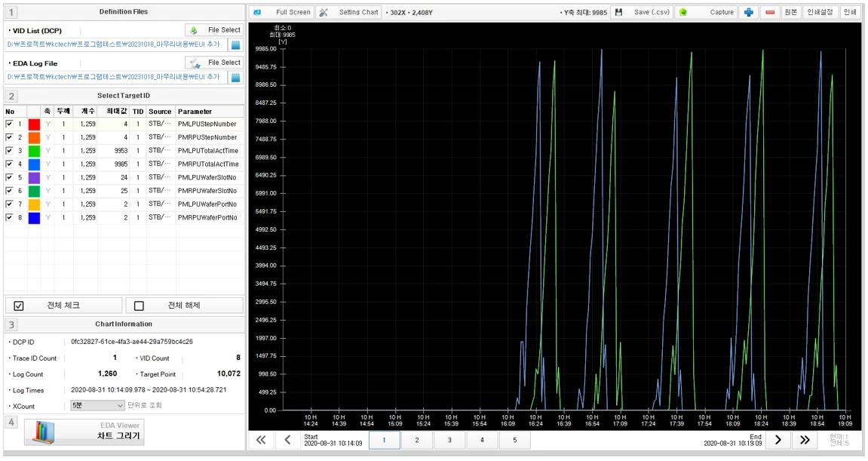Click bright green swatch of row 3
868x461 pixels.
point(34,151)
